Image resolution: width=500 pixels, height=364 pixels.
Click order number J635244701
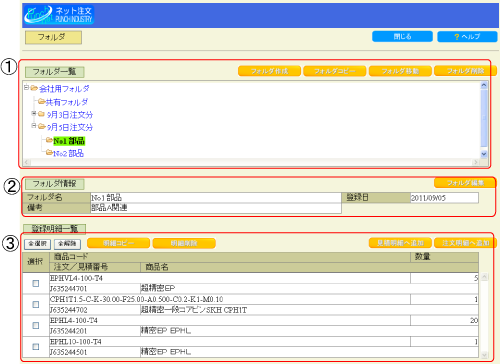[68, 289]
